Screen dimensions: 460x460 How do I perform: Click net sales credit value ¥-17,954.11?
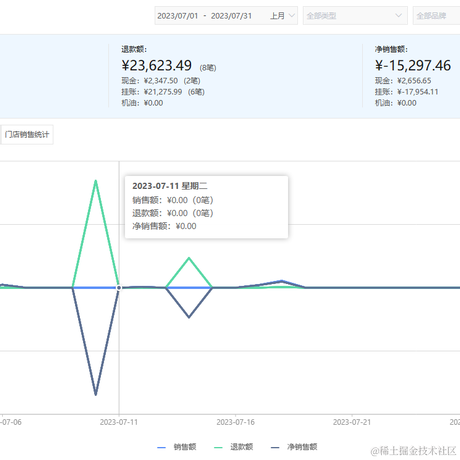pos(418,92)
